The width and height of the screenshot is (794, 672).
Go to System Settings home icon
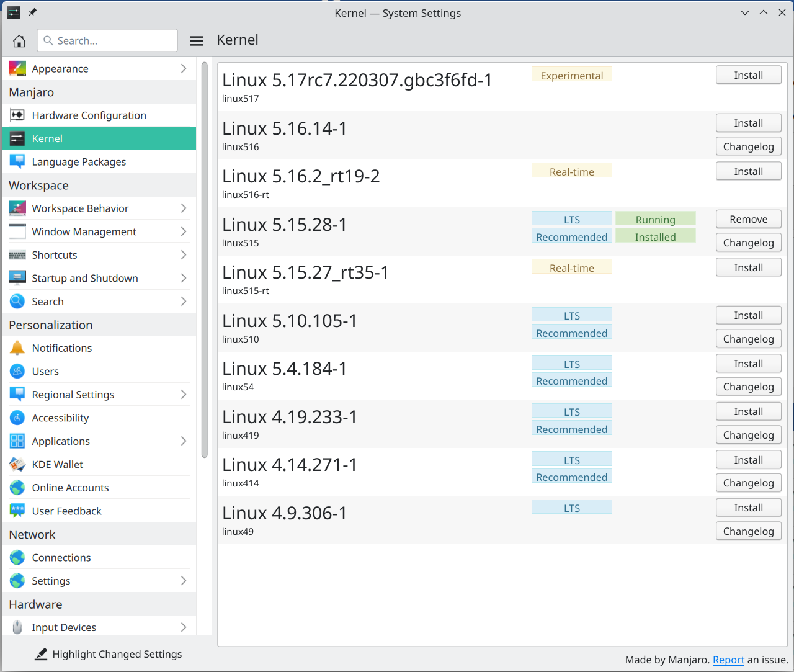tap(19, 41)
